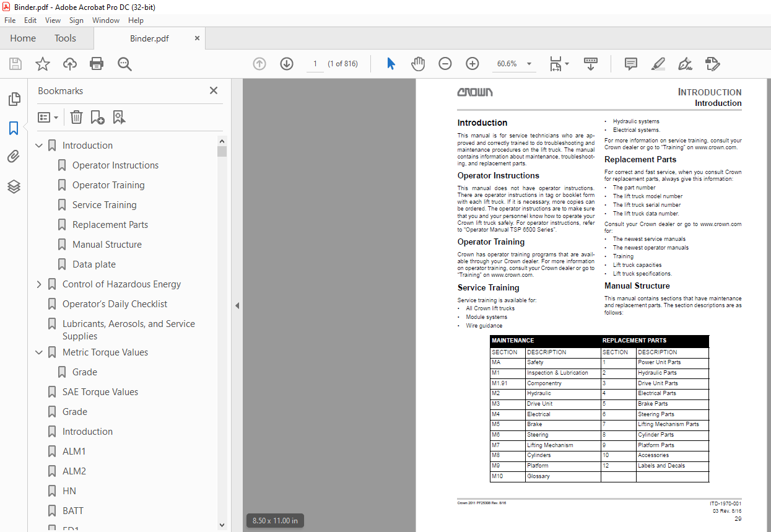
Task: Upload file to cloud icon
Action: 70,64
